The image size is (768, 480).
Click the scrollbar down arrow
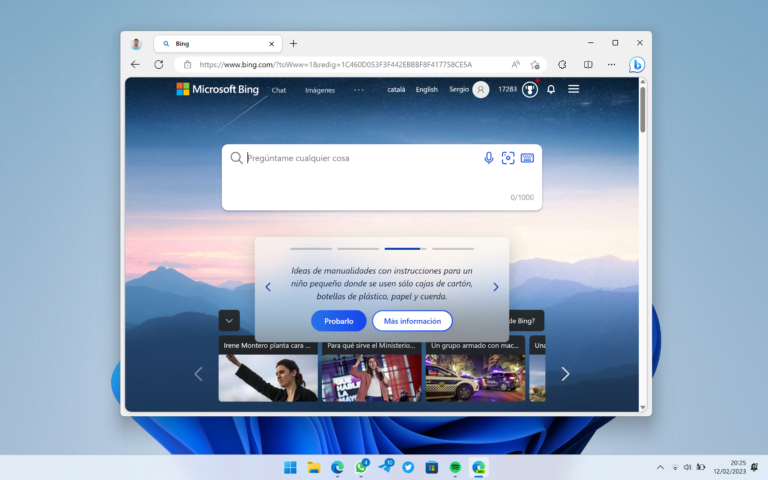(x=643, y=408)
